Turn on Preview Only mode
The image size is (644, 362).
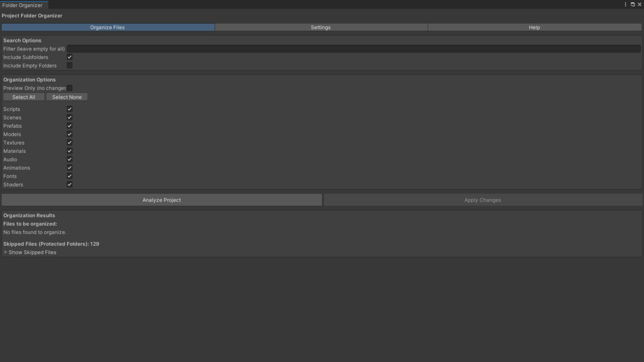click(69, 88)
